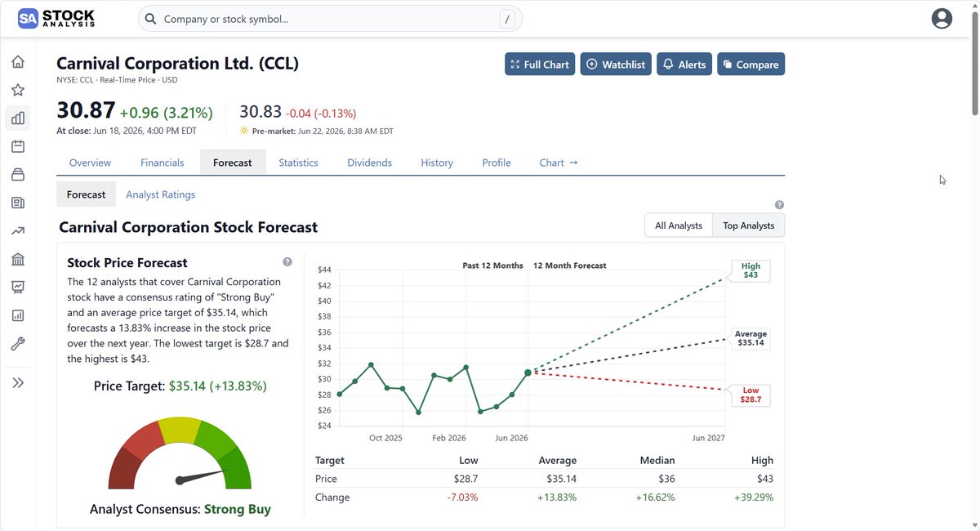Switch to the Overview tab
The image size is (980, 531).
[x=90, y=163]
